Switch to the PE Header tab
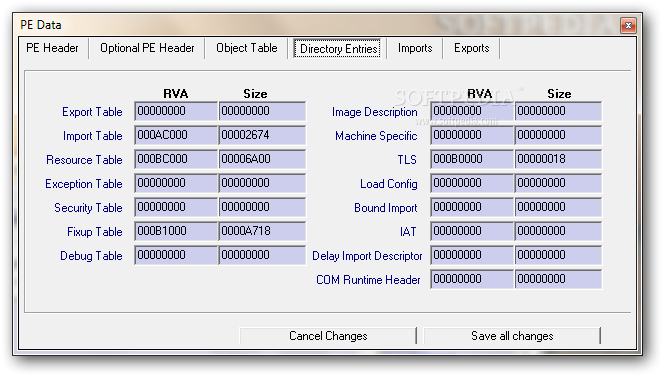The image size is (663, 376). click(x=52, y=48)
